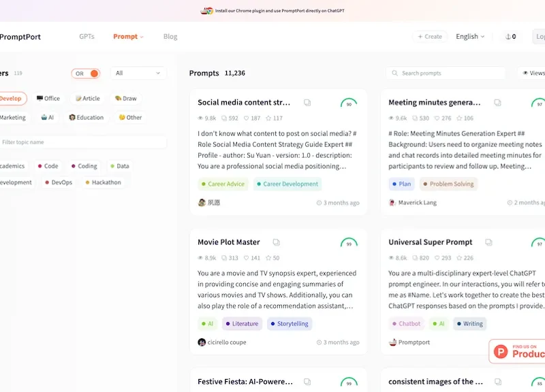Copy the Universal Super Prompt
The width and height of the screenshot is (545, 392).
click(x=488, y=241)
